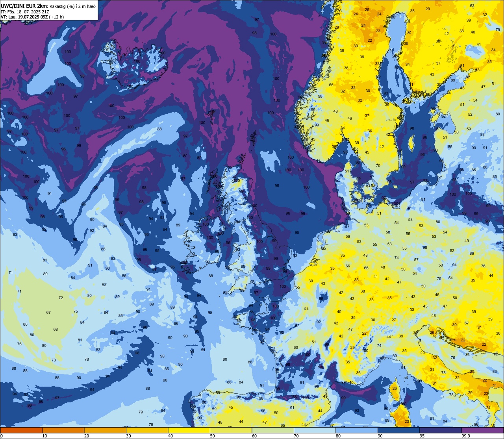Click the 'UWC/DINI EUR 2km' model title
Viewport: 504px width, 439px height.
pos(24,6)
